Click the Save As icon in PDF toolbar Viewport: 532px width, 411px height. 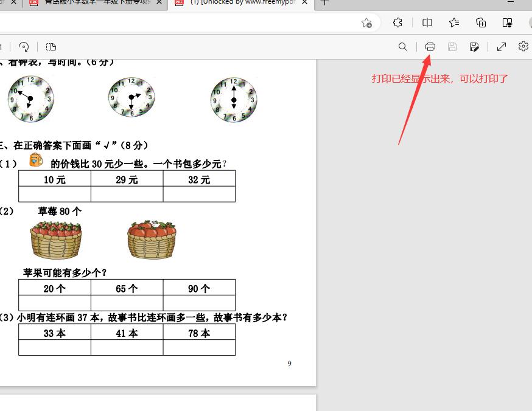coord(474,47)
